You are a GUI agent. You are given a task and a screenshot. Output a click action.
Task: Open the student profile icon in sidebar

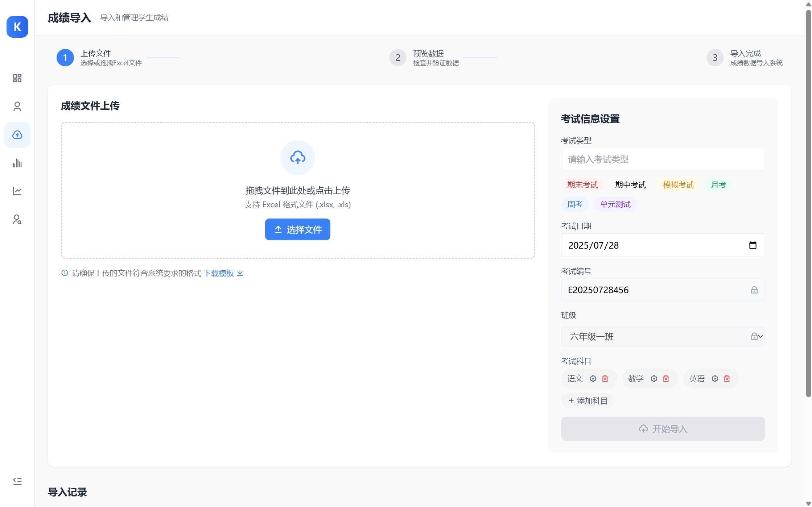point(17,107)
